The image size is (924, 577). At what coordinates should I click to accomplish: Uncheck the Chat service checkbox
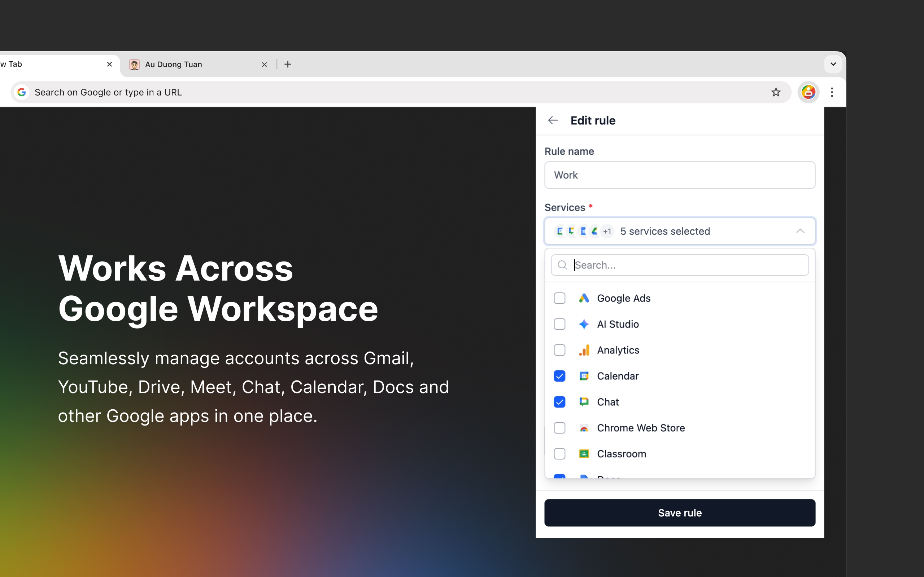559,402
